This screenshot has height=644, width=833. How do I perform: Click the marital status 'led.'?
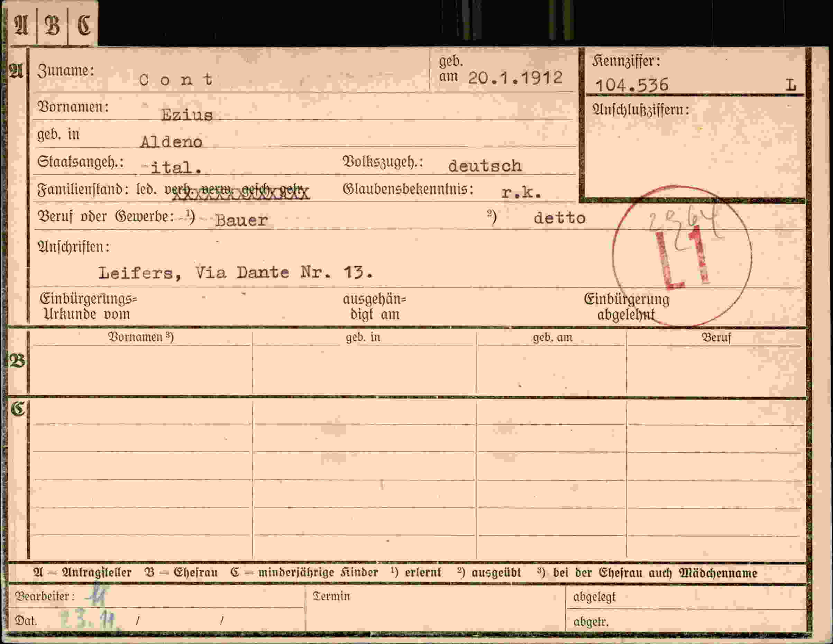tap(146, 189)
